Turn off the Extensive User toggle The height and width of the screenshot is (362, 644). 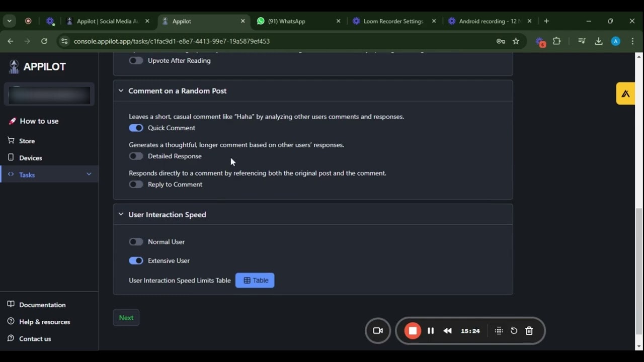point(136,260)
